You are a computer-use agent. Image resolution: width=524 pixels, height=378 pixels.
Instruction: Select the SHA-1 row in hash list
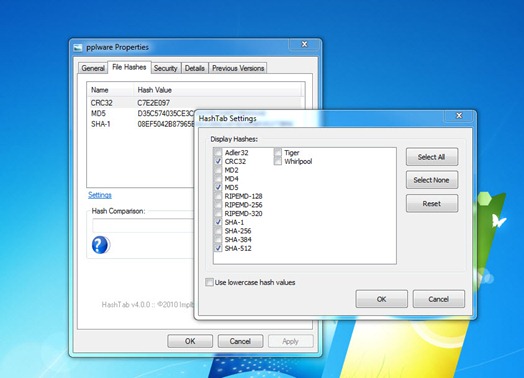click(x=141, y=124)
